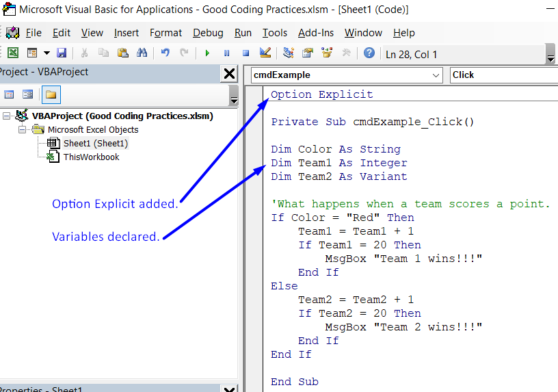Viewport: 558px width, 392px height.
Task: Open the Window menu
Action: click(x=363, y=33)
